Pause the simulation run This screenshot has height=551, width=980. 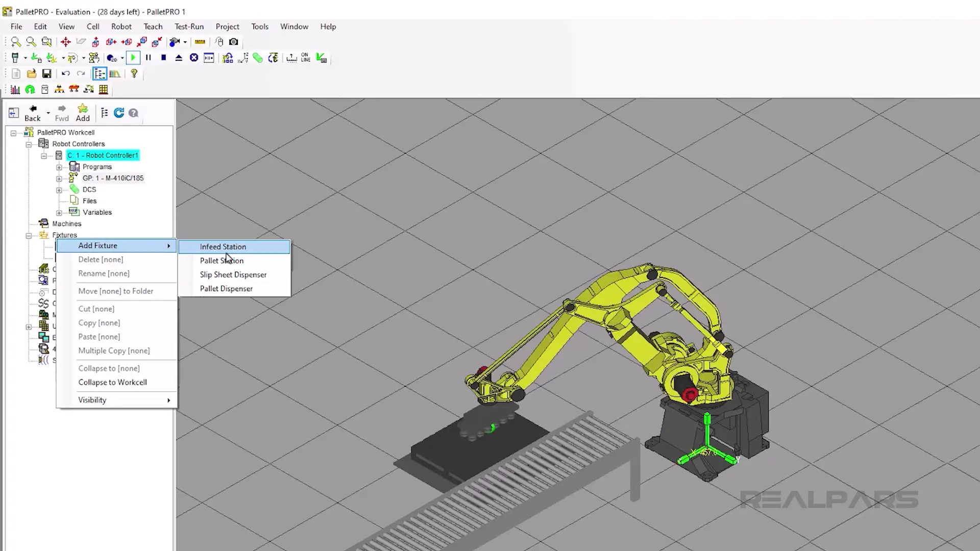(x=149, y=58)
